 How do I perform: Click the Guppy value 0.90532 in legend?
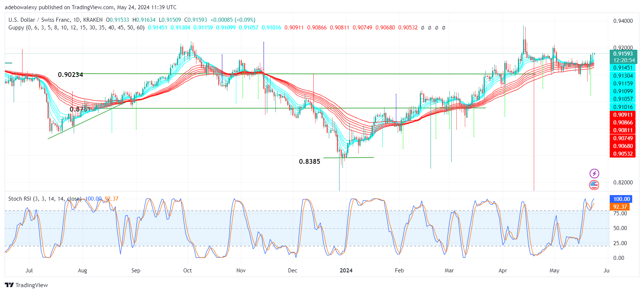(x=408, y=28)
